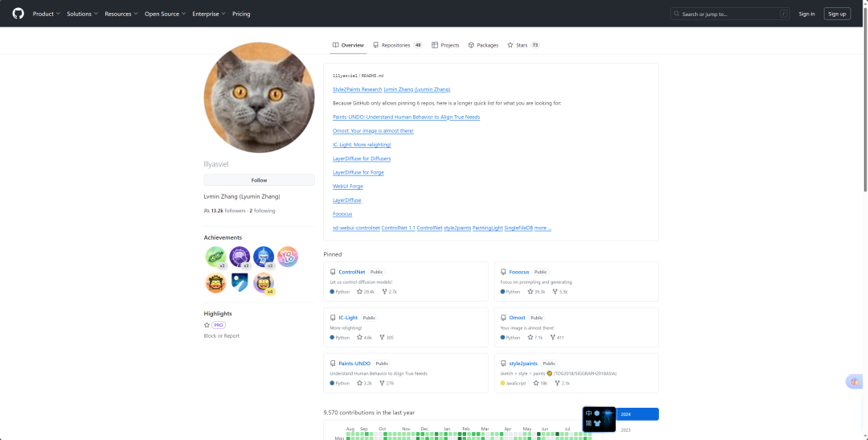Switch to the Repositories tab
This screenshot has width=868, height=440.
point(398,45)
